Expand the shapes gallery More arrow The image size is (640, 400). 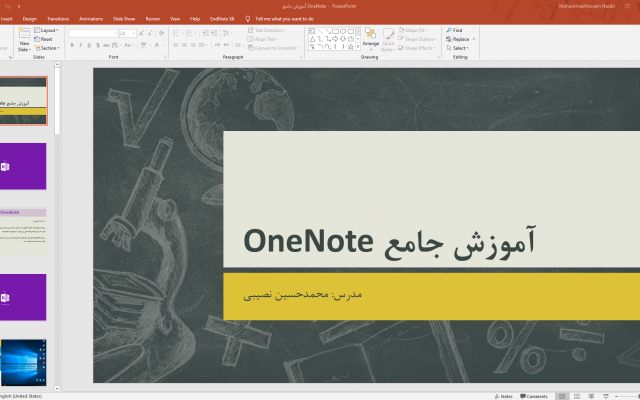tap(358, 47)
